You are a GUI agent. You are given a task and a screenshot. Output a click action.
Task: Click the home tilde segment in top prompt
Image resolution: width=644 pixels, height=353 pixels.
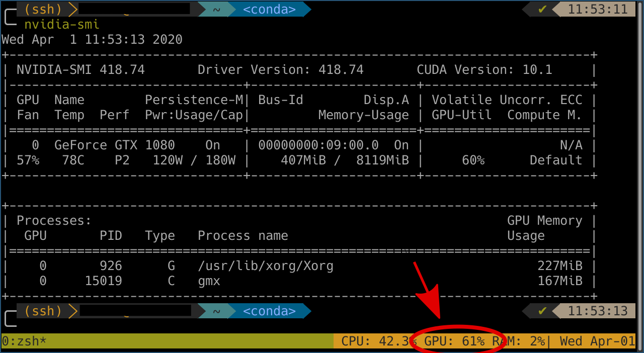coord(216,10)
